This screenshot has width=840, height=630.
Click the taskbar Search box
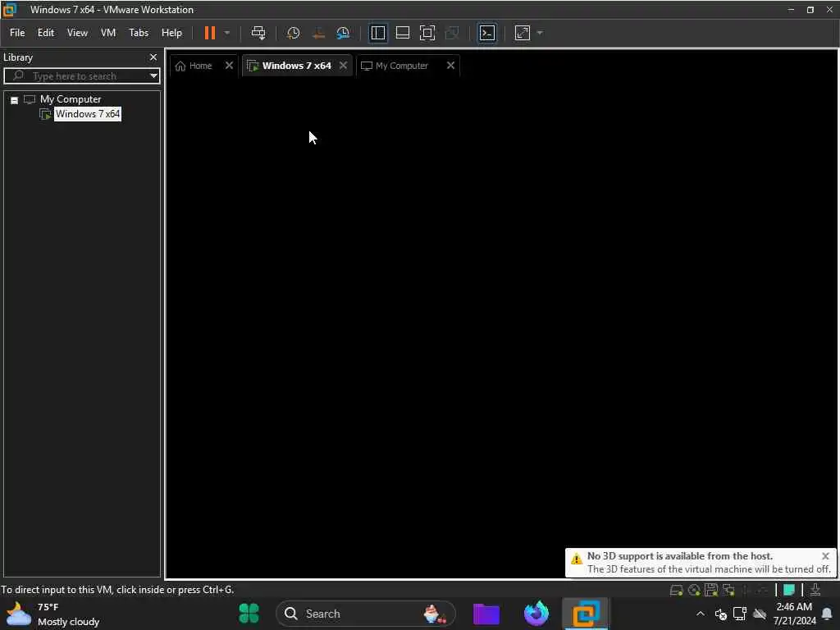(365, 614)
